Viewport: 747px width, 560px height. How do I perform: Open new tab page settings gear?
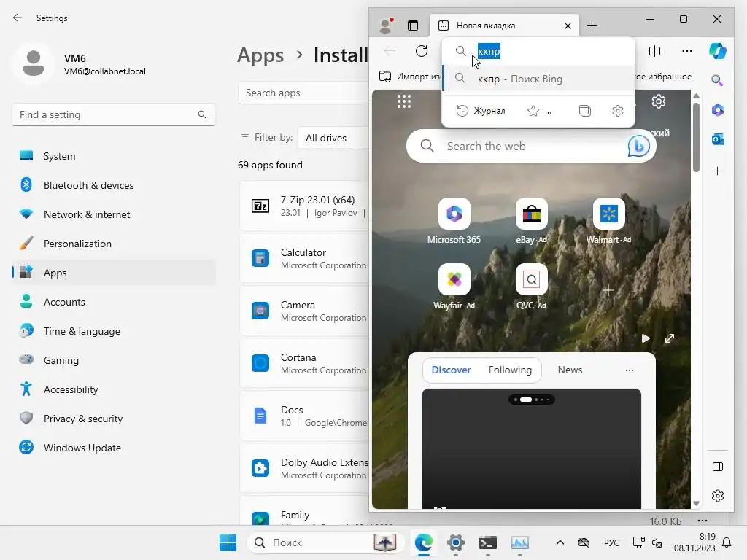pos(659,101)
